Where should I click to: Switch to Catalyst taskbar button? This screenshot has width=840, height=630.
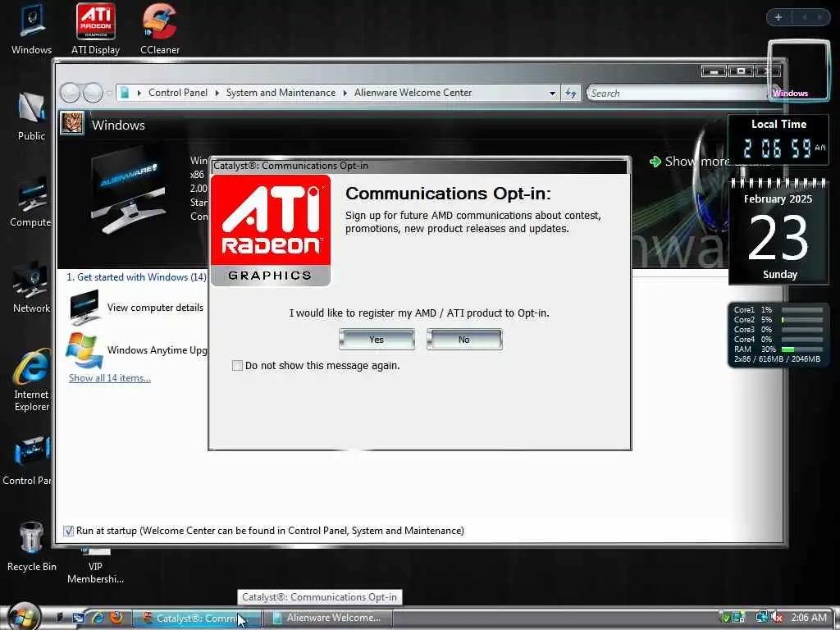coord(196,619)
